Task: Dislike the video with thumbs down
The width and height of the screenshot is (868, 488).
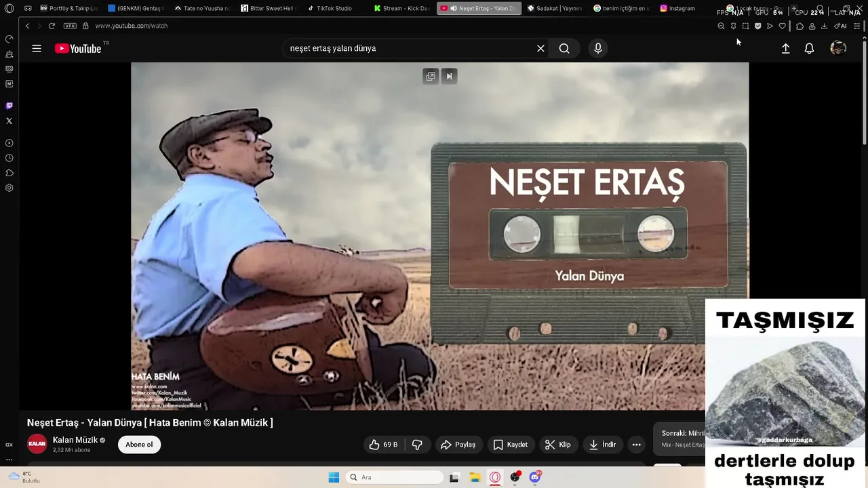Action: click(417, 445)
